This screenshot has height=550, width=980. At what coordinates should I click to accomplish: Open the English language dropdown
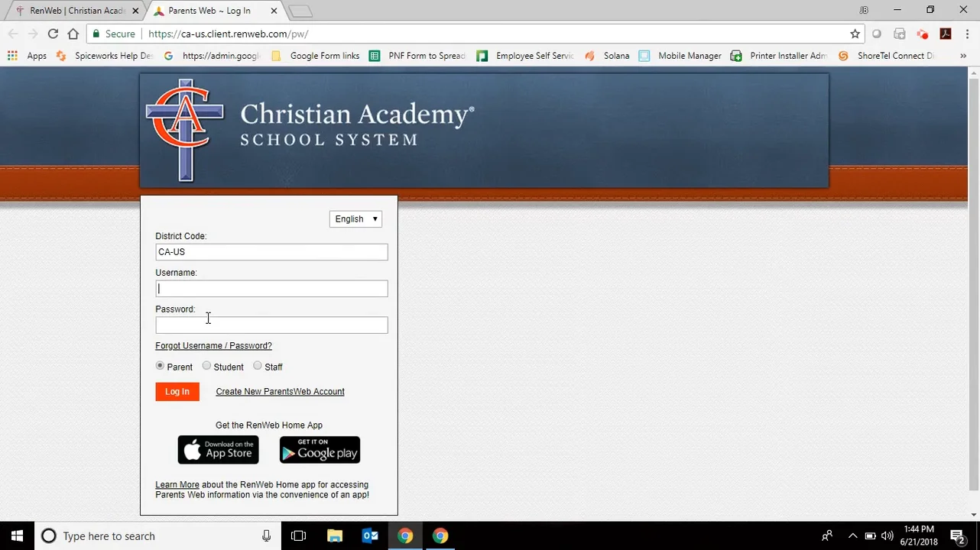(355, 219)
